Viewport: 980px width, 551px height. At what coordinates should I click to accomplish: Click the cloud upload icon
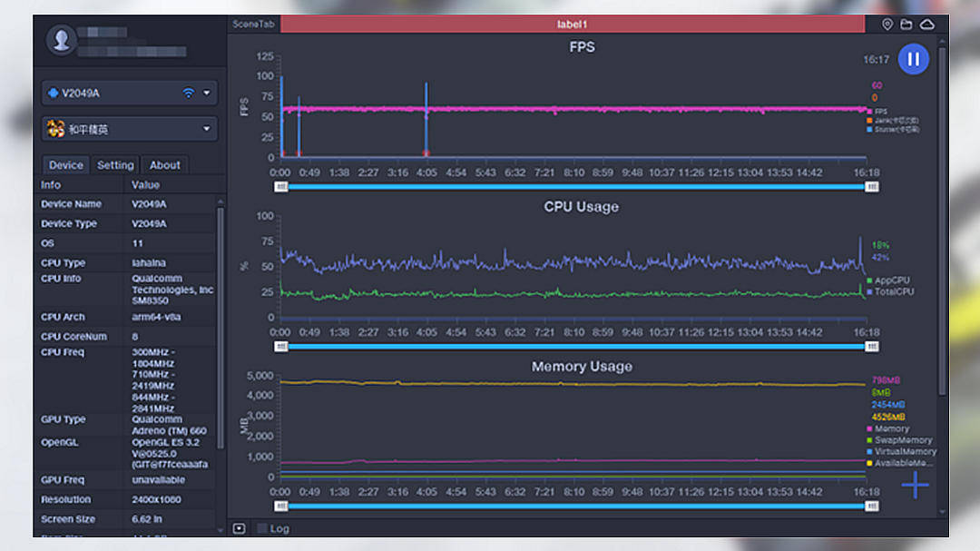[926, 25]
